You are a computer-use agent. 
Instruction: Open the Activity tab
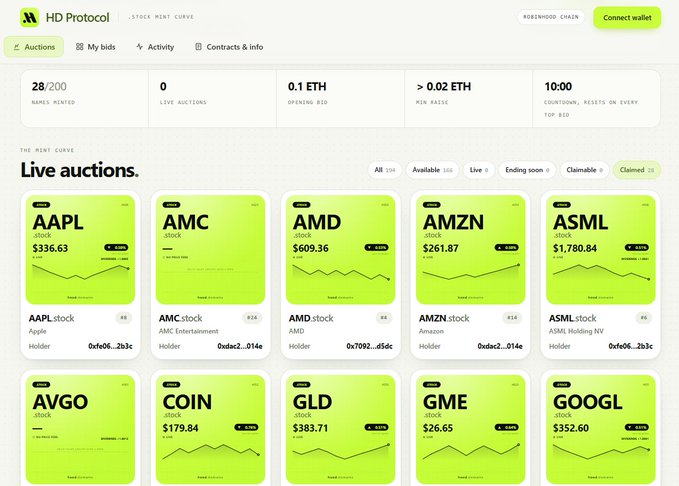tap(155, 47)
